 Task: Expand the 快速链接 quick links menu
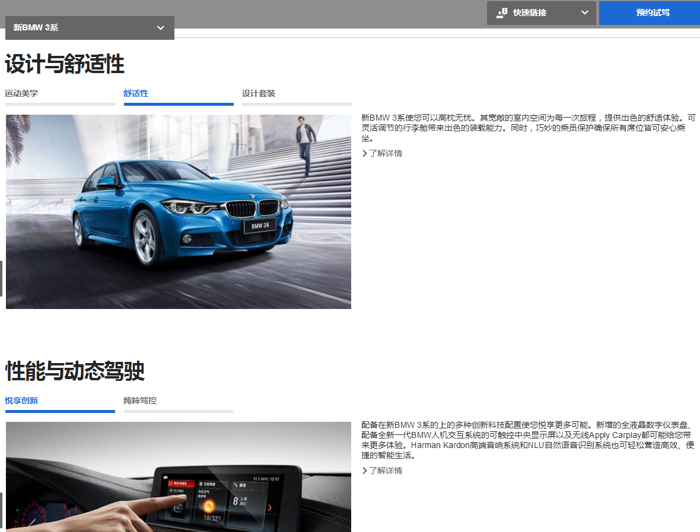click(x=541, y=13)
